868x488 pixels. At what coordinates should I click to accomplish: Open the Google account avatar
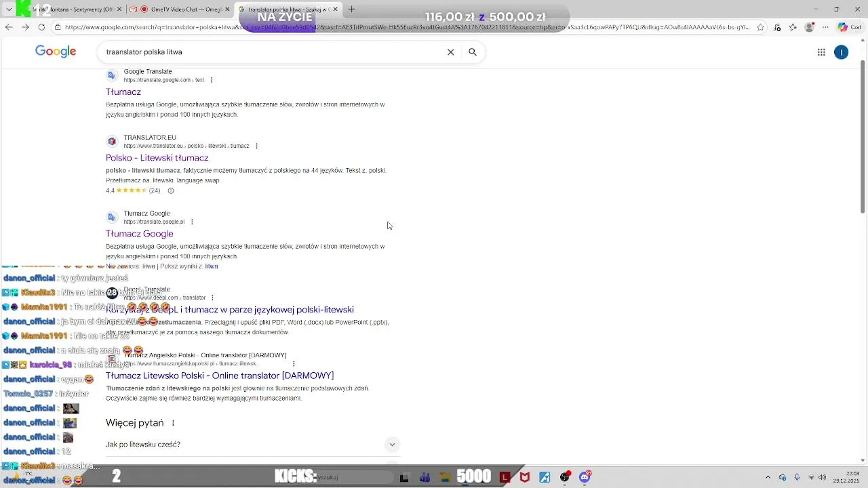click(x=842, y=52)
